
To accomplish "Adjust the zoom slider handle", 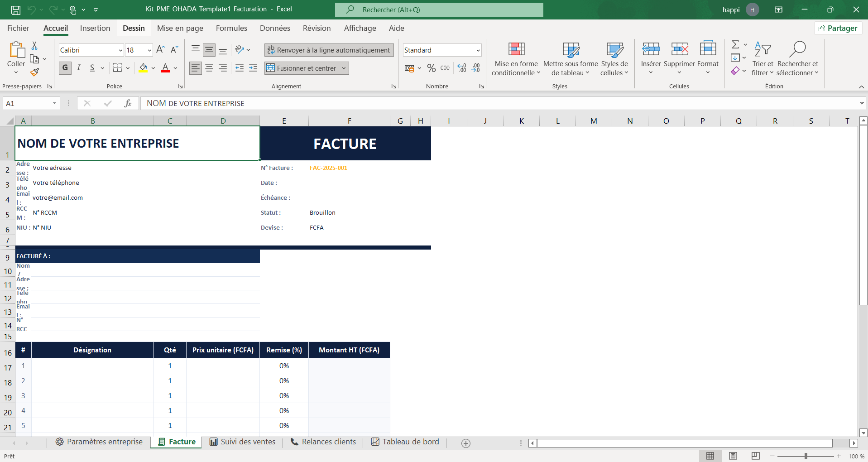I will (x=806, y=456).
